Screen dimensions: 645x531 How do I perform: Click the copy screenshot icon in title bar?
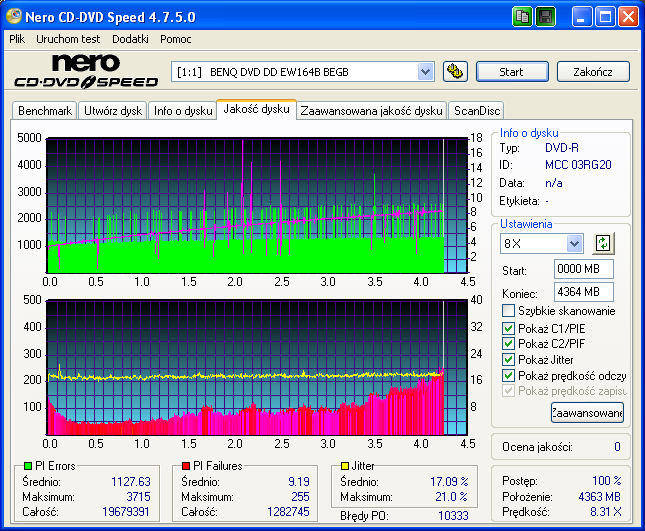[x=522, y=17]
